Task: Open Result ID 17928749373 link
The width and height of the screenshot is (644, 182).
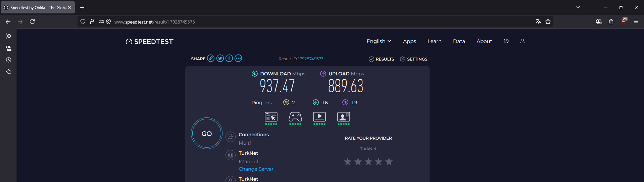Action: click(311, 59)
